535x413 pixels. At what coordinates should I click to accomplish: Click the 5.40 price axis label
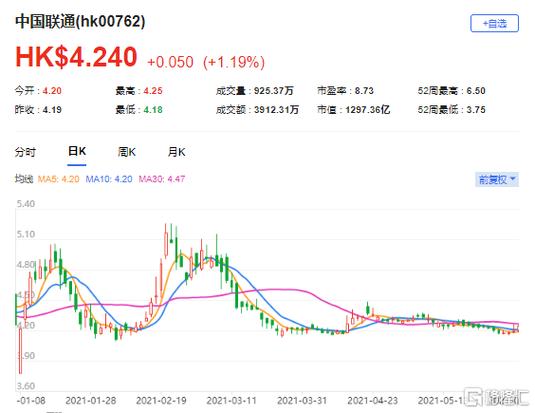[26, 204]
